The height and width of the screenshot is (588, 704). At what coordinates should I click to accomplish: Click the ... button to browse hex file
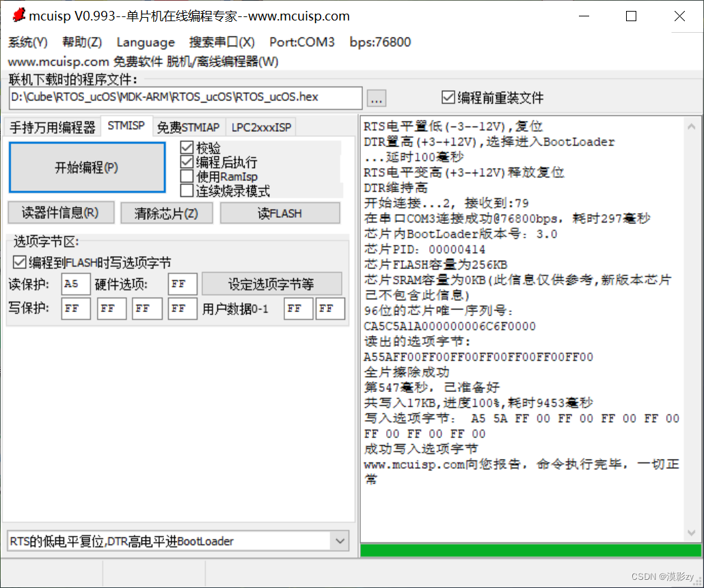(x=376, y=98)
